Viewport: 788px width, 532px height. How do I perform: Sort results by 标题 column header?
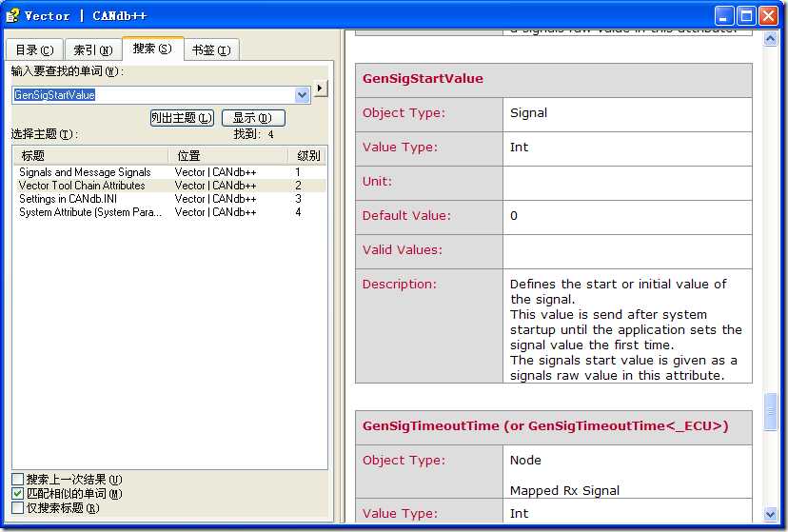point(90,156)
